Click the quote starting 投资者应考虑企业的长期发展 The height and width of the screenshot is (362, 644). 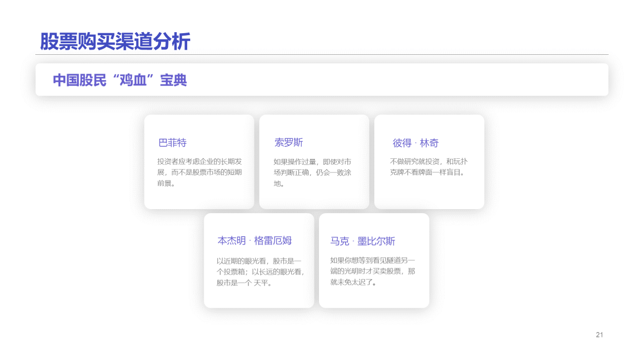[x=200, y=172]
